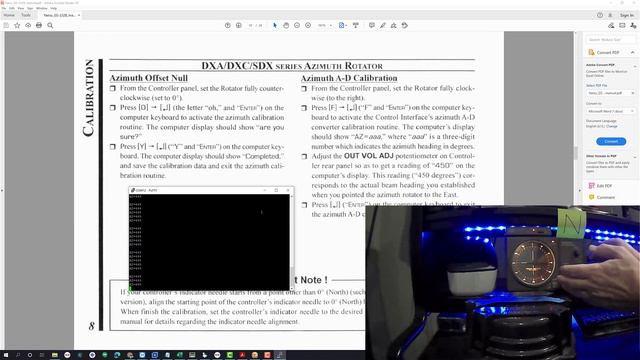This screenshot has height=360, width=640.
Task: Open Cortana circle on taskbar
Action: click(x=30, y=355)
